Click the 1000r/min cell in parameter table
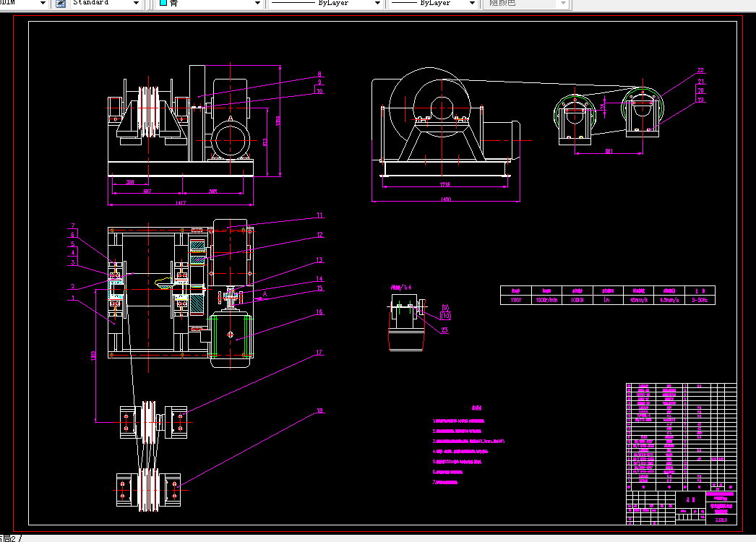Screen dimensions: 756x542 (546, 300)
